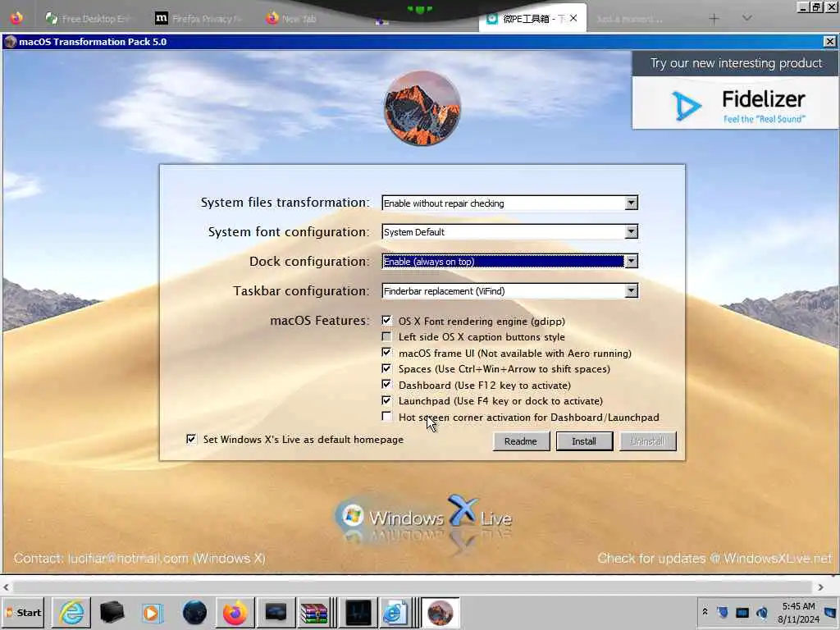Click the pinned Firefox tab icon
This screenshot has width=840, height=630.
click(16, 18)
